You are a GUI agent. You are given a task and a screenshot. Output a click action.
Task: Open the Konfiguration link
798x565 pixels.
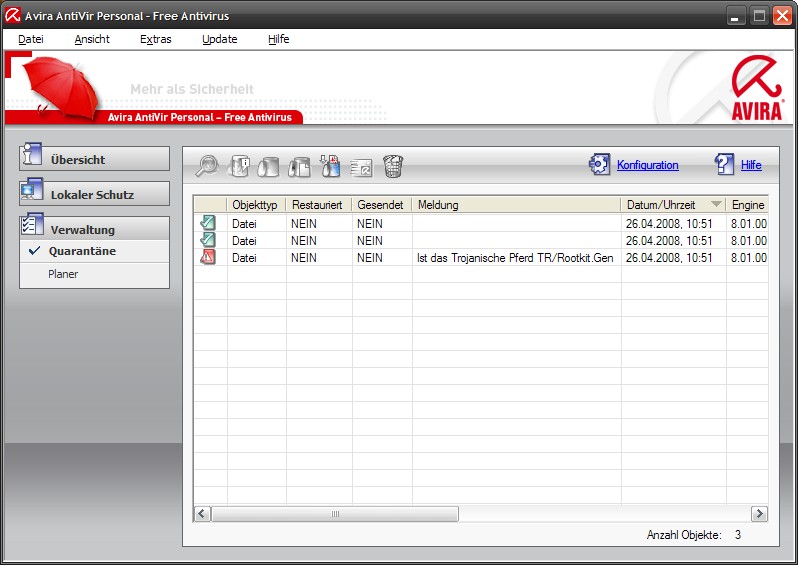pos(647,165)
